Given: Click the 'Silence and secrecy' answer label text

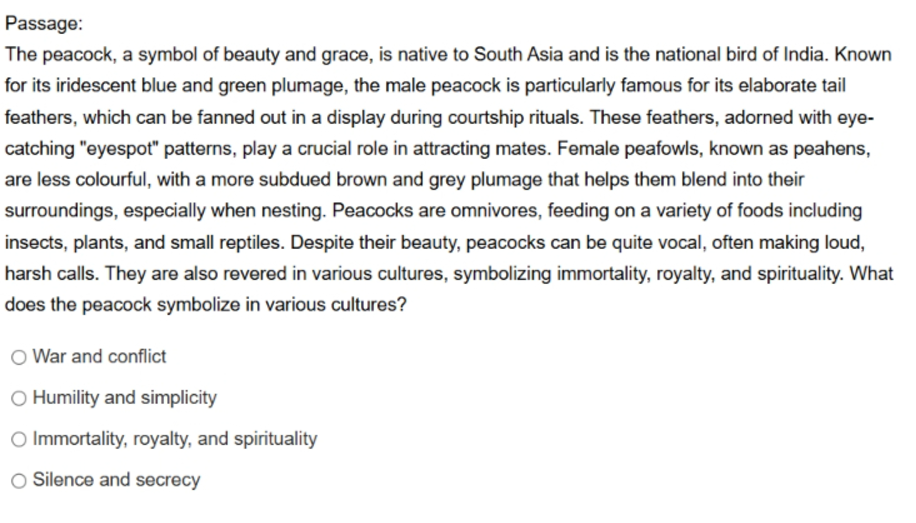Looking at the screenshot, I should tap(116, 480).
